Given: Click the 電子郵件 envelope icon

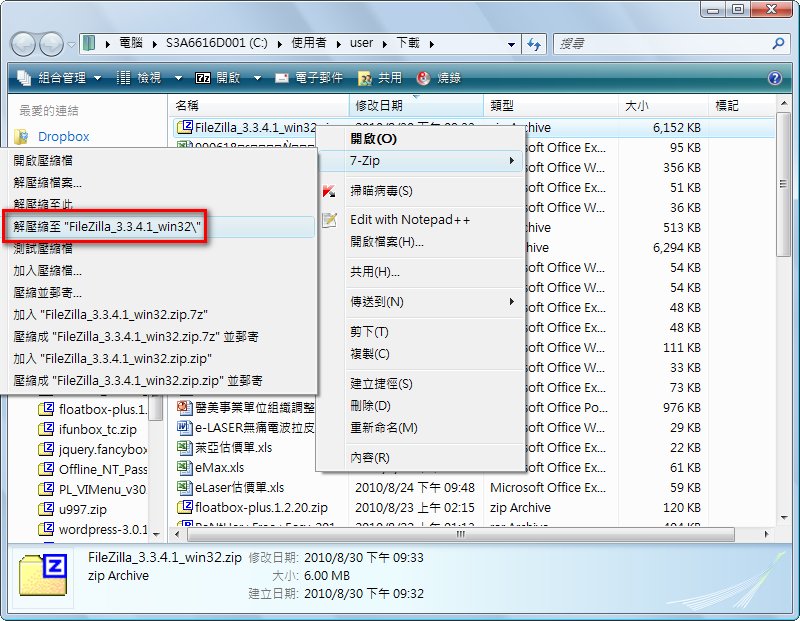Looking at the screenshot, I should pos(282,78).
